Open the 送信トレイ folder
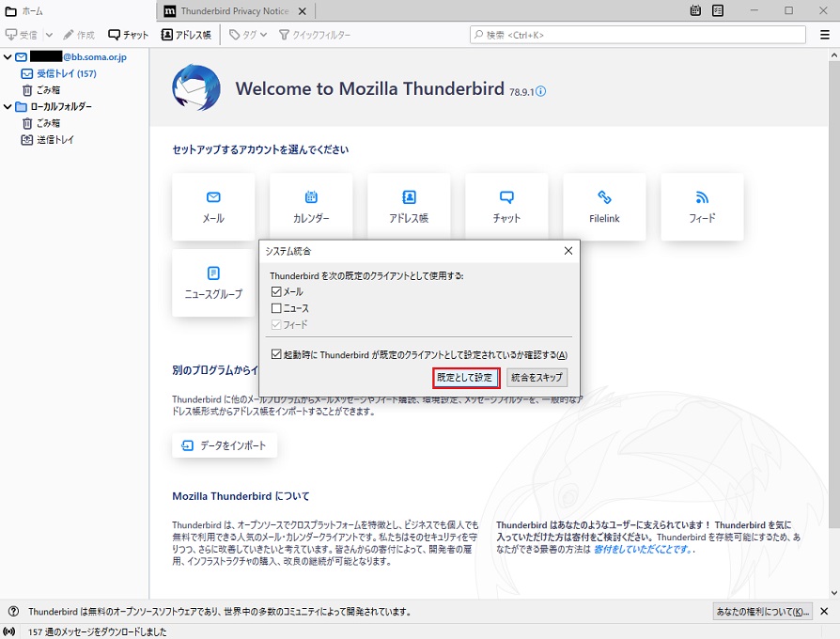Screen dimensions: 840x639 coord(48,140)
